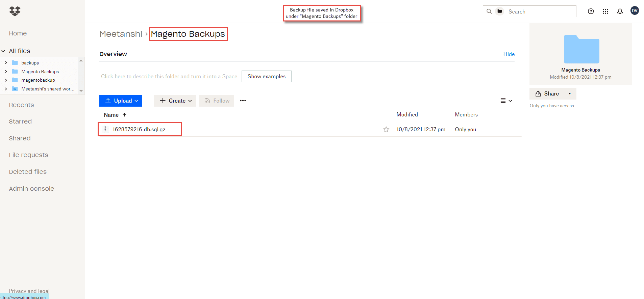Click the Magento Backups breadcrumb title
644x299 pixels.
coord(188,34)
